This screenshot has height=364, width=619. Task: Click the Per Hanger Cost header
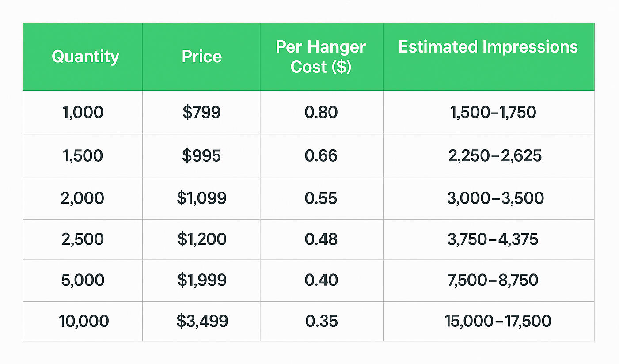(321, 57)
